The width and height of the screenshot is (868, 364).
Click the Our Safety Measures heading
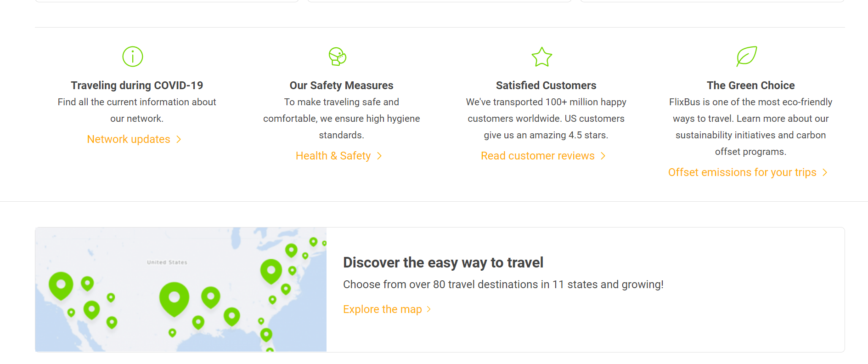[x=341, y=85]
